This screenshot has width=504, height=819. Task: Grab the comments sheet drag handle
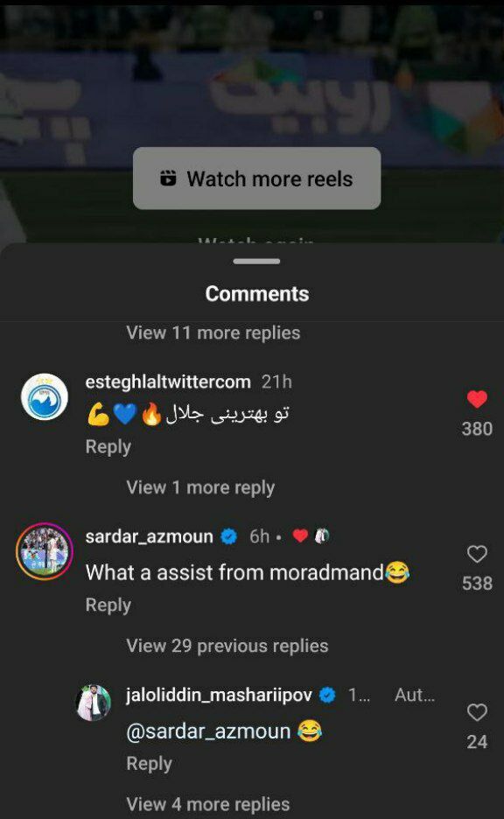(x=256, y=261)
